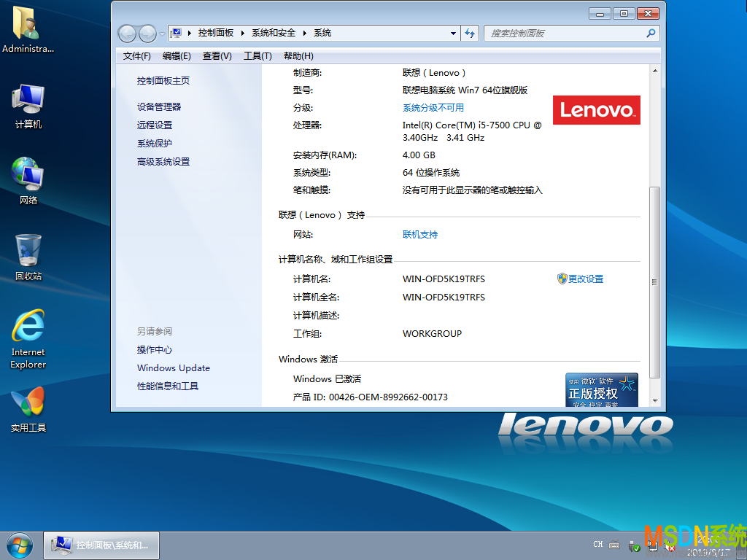The height and width of the screenshot is (560, 747).
Task: Open Windows Update in the sidebar
Action: pyautogui.click(x=174, y=368)
